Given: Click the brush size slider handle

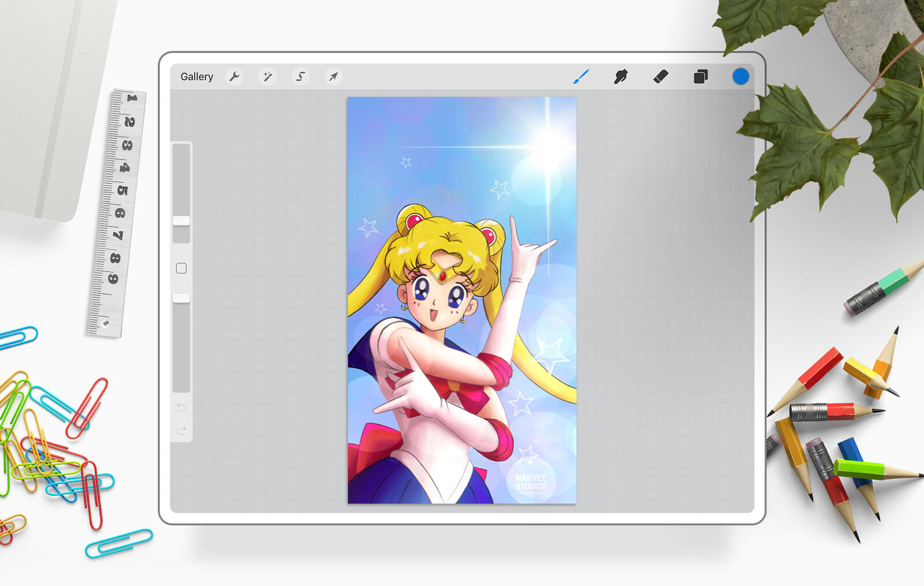Looking at the screenshot, I should tap(181, 221).
